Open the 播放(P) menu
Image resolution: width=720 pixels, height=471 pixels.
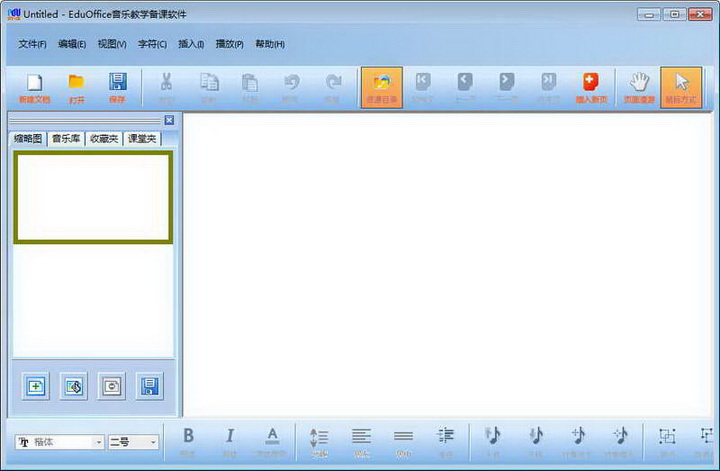(x=229, y=44)
